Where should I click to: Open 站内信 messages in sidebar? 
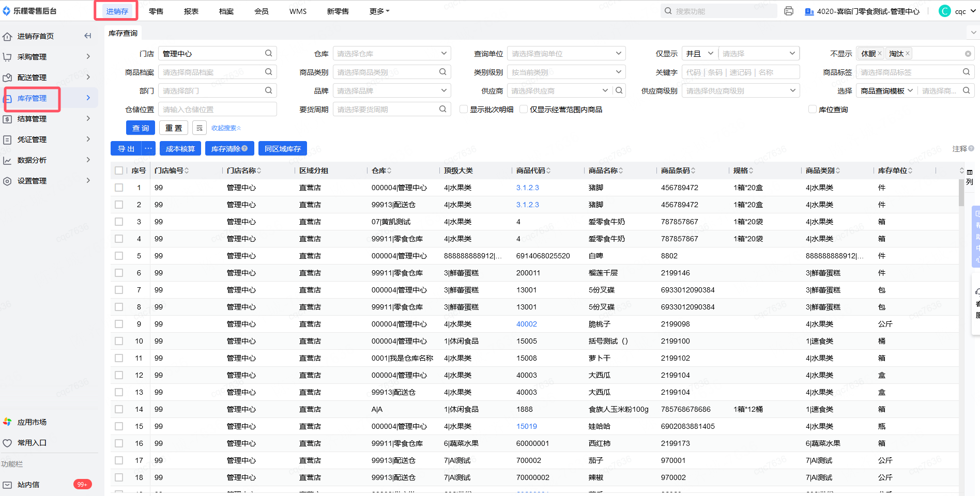pos(28,485)
